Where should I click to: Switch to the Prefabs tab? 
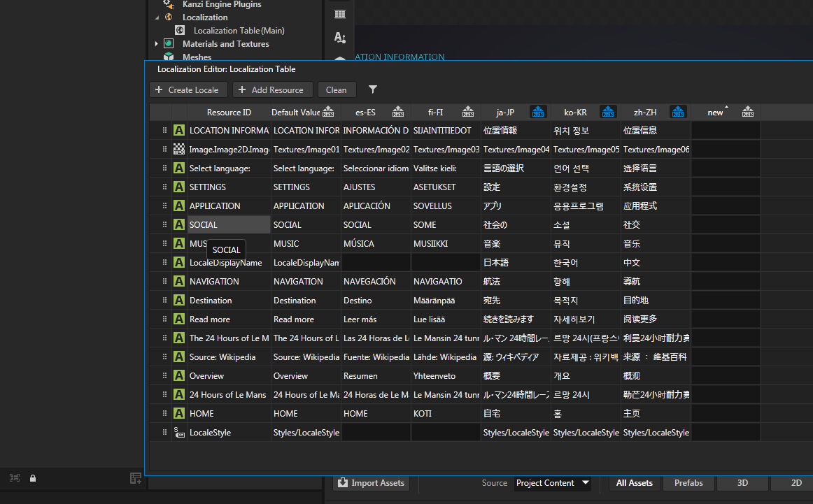[688, 483]
